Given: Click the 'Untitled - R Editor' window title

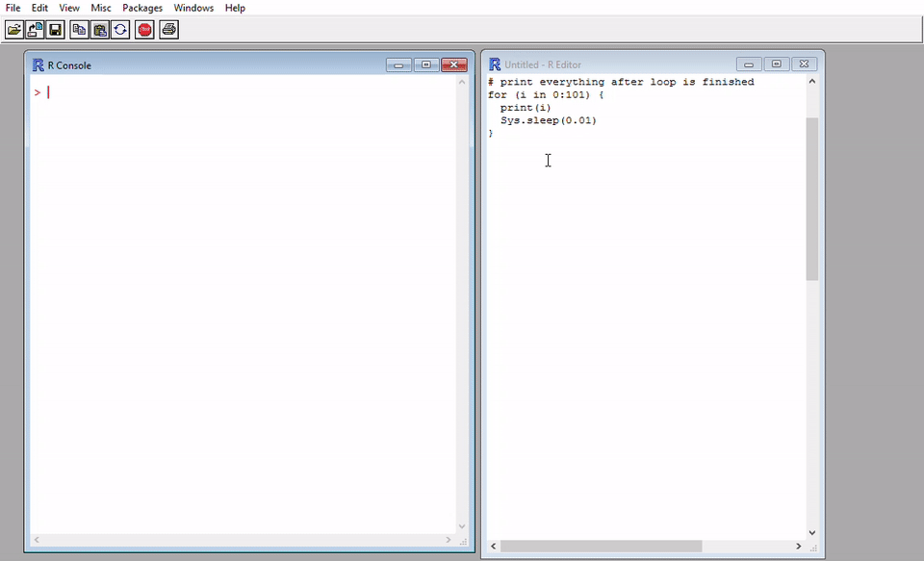Looking at the screenshot, I should tap(543, 64).
